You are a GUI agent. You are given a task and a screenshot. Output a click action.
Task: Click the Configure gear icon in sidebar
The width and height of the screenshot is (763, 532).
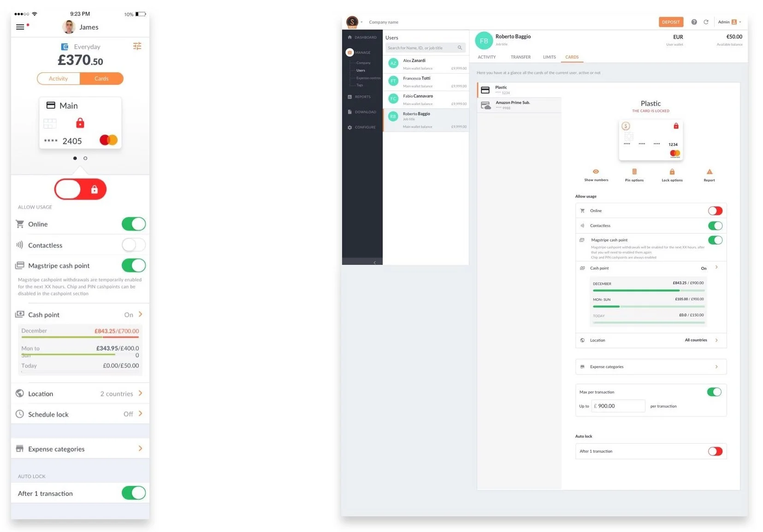(x=350, y=127)
